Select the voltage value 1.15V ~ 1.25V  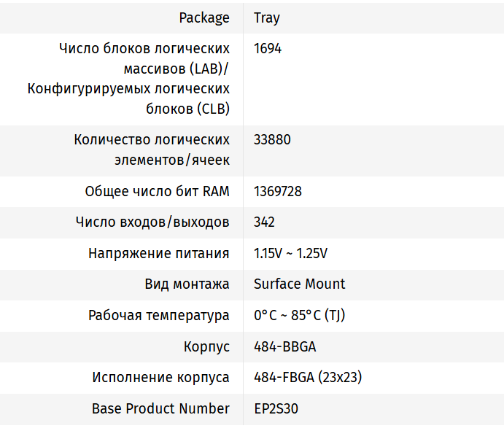click(x=290, y=254)
